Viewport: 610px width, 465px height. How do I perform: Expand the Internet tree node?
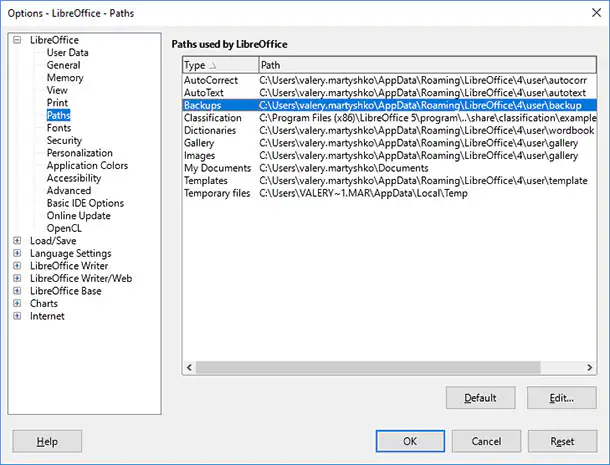pos(17,316)
